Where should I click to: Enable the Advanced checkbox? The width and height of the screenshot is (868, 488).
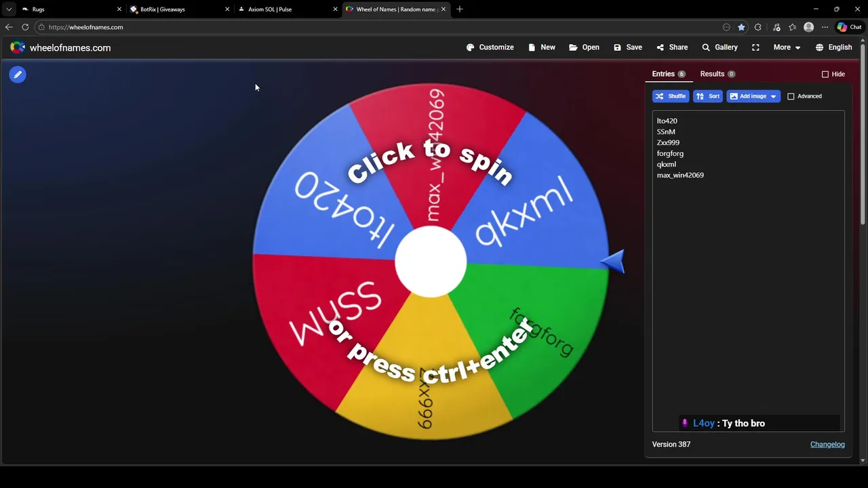791,96
